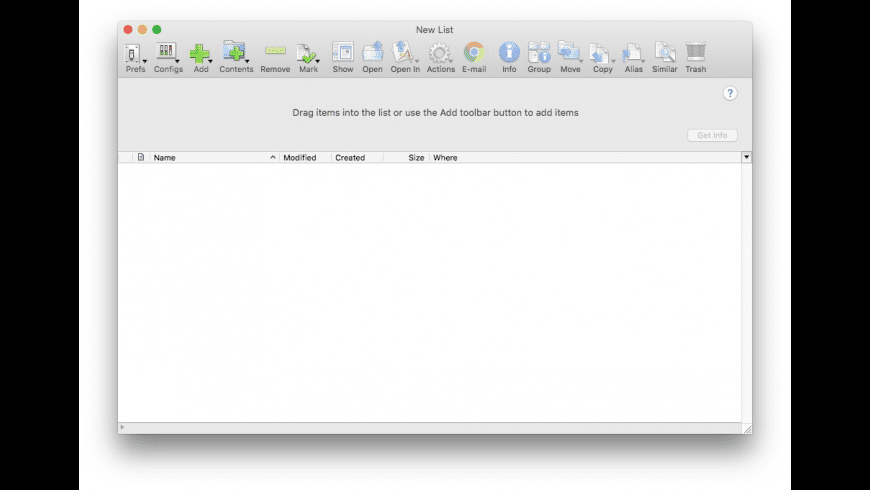This screenshot has height=490, width=870.
Task: Sort by the Created column header
Action: 357,158
